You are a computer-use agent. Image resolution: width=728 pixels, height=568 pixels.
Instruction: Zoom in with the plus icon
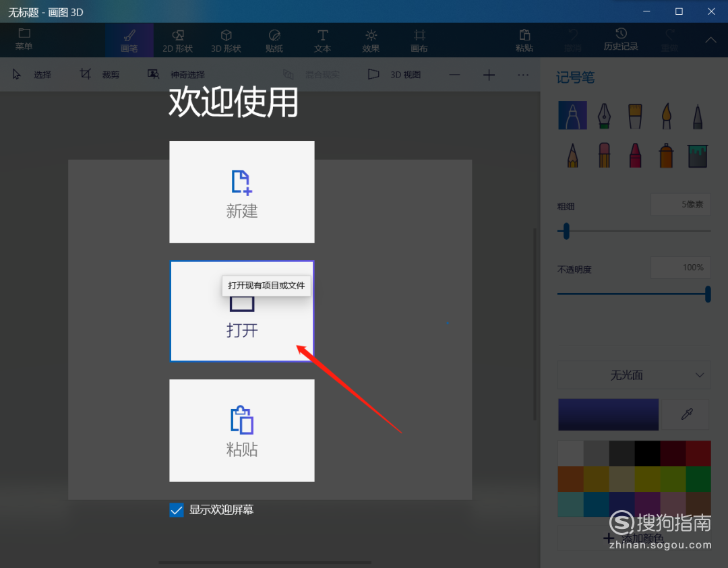[x=489, y=75]
